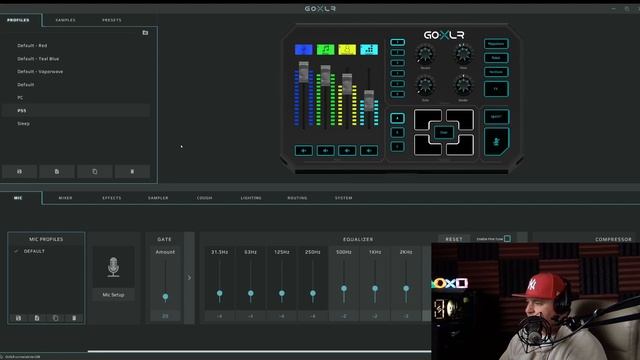This screenshot has width=640, height=360.
Task: Toggle the FX button on the device
Action: coord(496,89)
